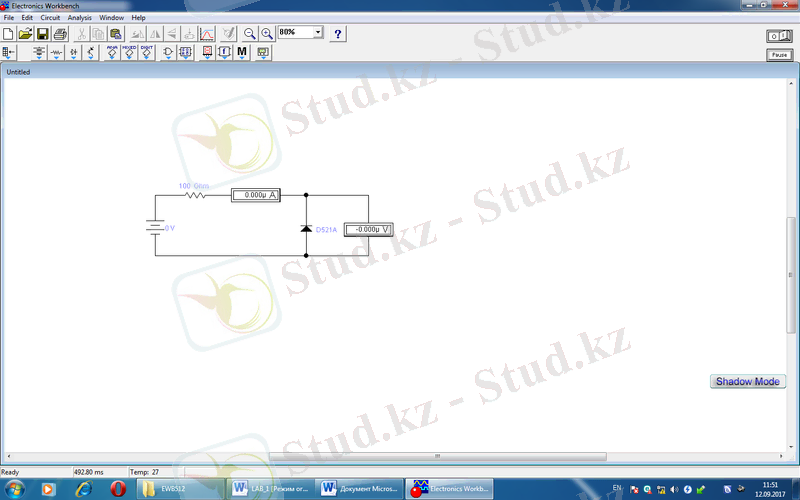
Task: Click the horizontal scrollbar thumb
Action: (438, 456)
